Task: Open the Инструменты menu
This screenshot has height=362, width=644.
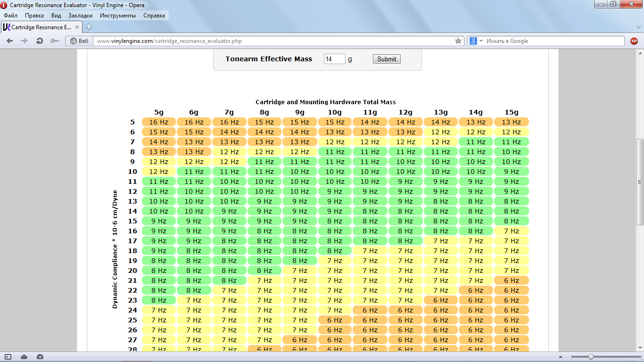Action: pos(117,16)
